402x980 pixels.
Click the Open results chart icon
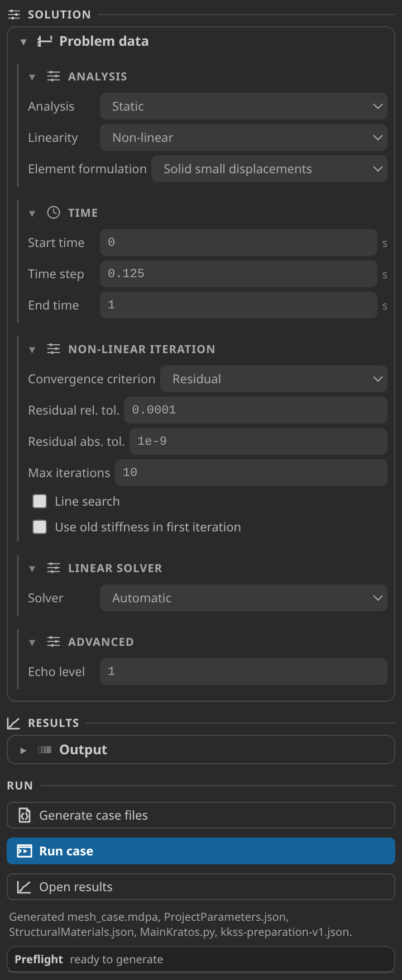tap(24, 887)
